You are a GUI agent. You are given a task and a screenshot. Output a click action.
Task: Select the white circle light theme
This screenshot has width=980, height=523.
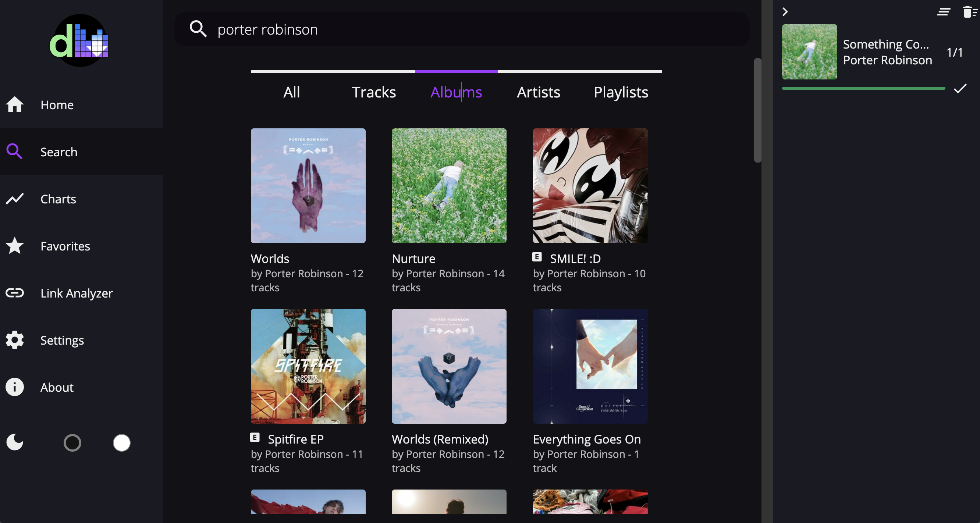pyautogui.click(x=122, y=443)
